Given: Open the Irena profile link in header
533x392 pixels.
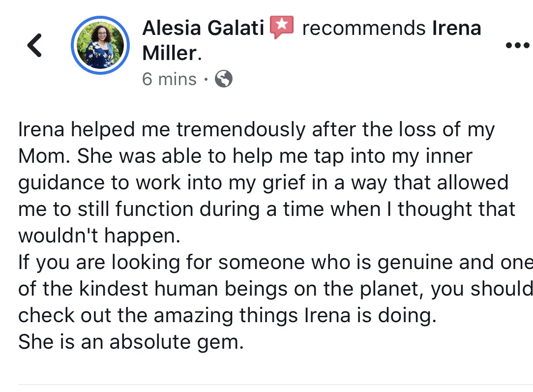Looking at the screenshot, I should 456,29.
